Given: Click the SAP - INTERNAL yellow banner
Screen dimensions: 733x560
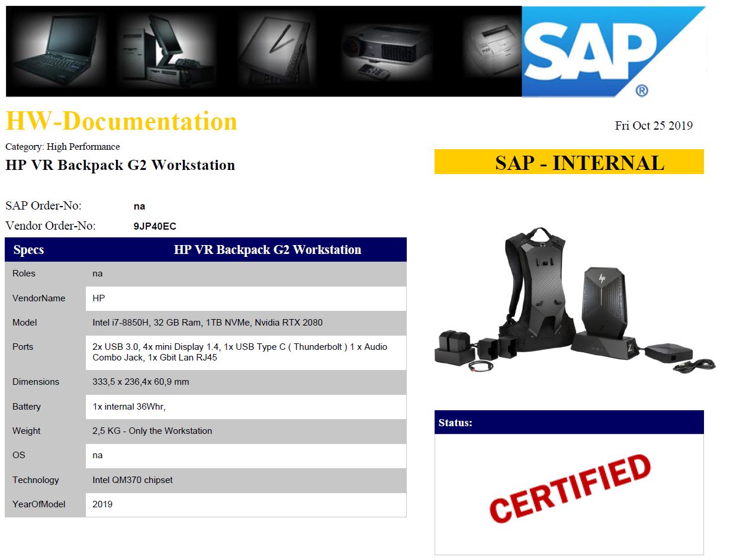Looking at the screenshot, I should click(569, 162).
